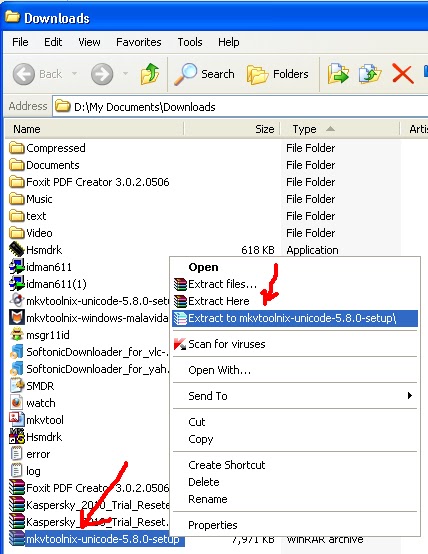Click the Back arrow button
This screenshot has height=554, width=428.
click(x=24, y=74)
